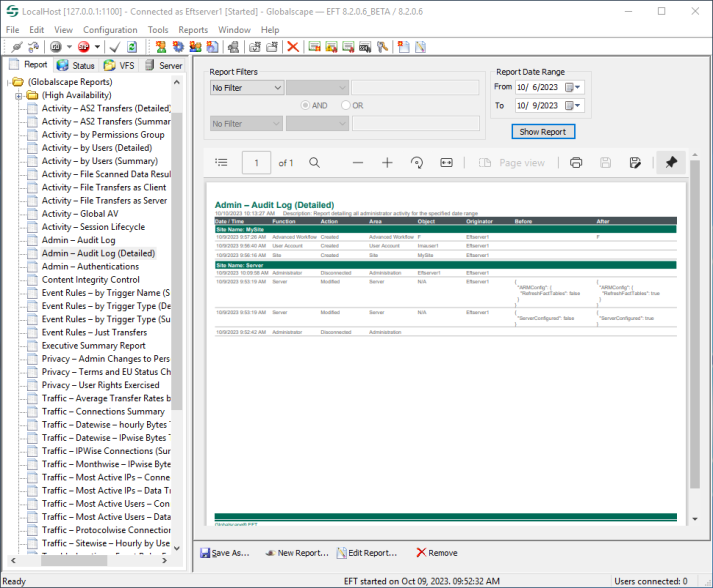Expand the High Availability folder
The width and height of the screenshot is (713, 588).
18,95
